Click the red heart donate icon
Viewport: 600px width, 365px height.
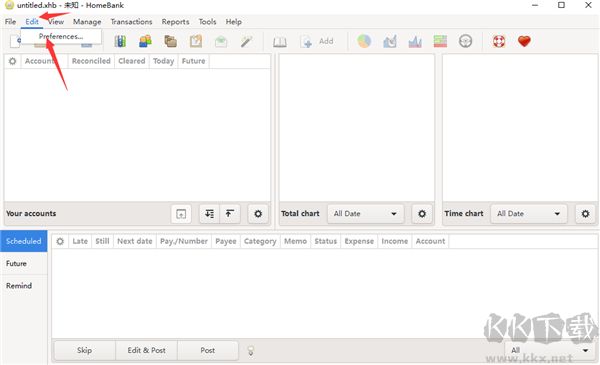524,41
